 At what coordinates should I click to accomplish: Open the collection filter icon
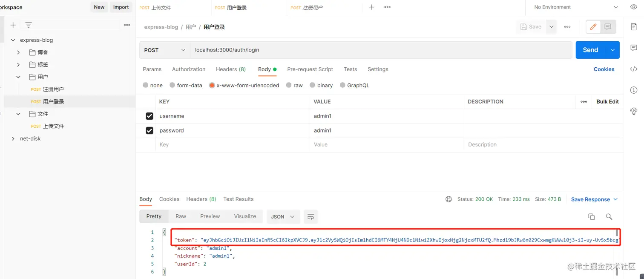(29, 25)
